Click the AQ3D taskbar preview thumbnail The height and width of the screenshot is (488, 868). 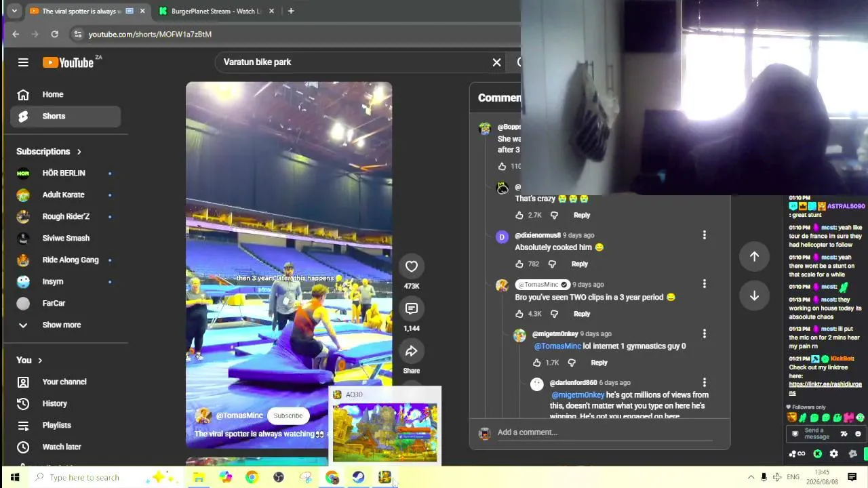click(384, 432)
